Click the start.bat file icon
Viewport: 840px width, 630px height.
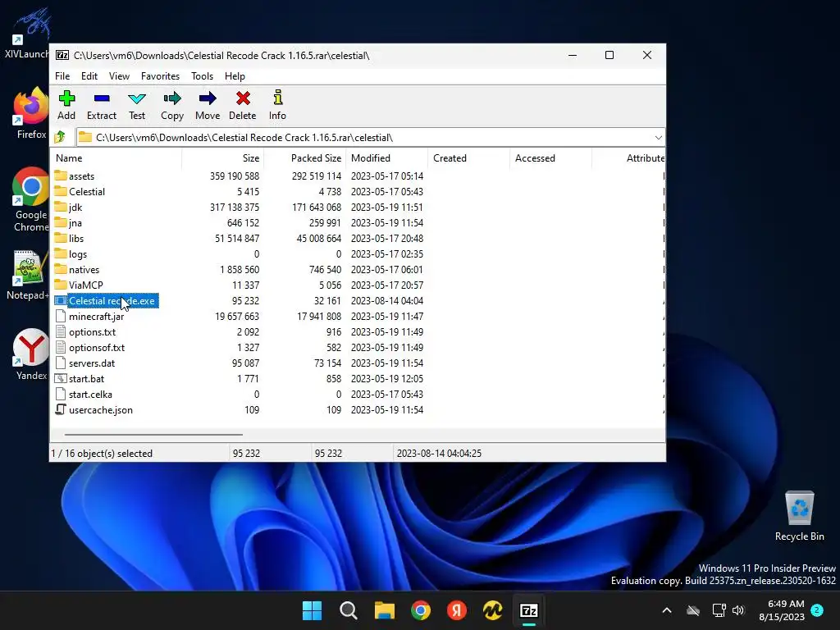pos(61,378)
